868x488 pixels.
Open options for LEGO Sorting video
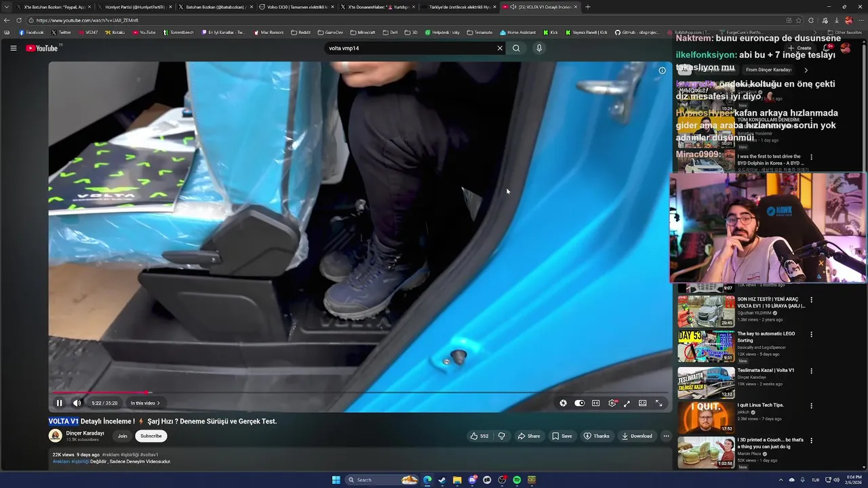pyautogui.click(x=811, y=334)
